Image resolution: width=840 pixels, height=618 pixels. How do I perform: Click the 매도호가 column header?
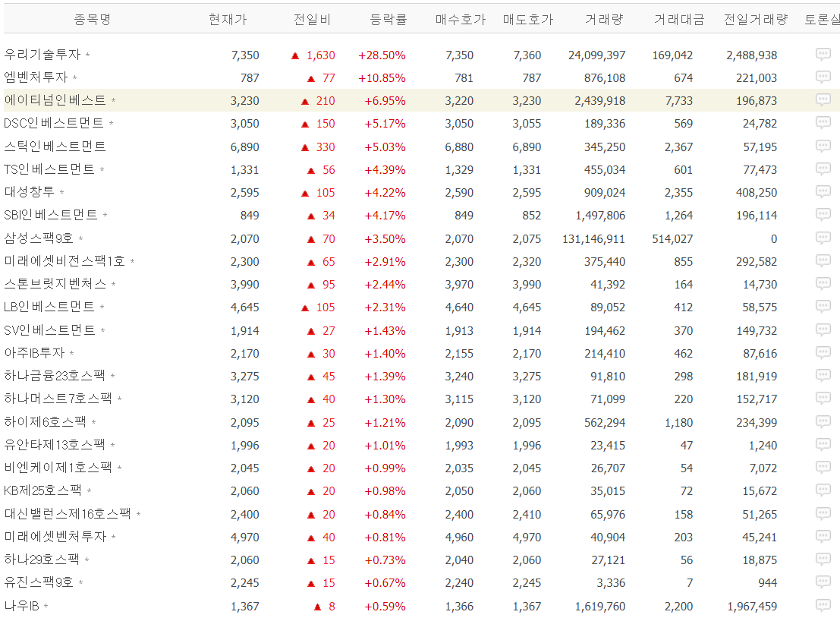click(x=527, y=19)
